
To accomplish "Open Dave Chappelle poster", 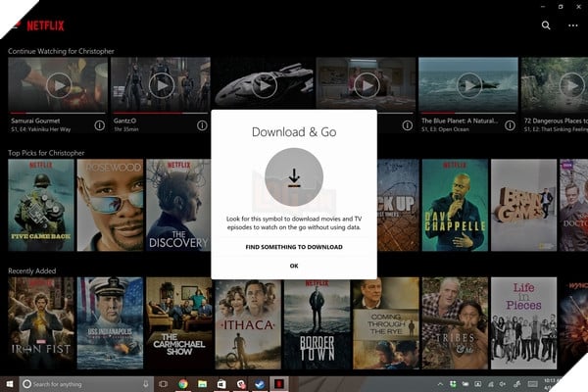I will coord(455,205).
